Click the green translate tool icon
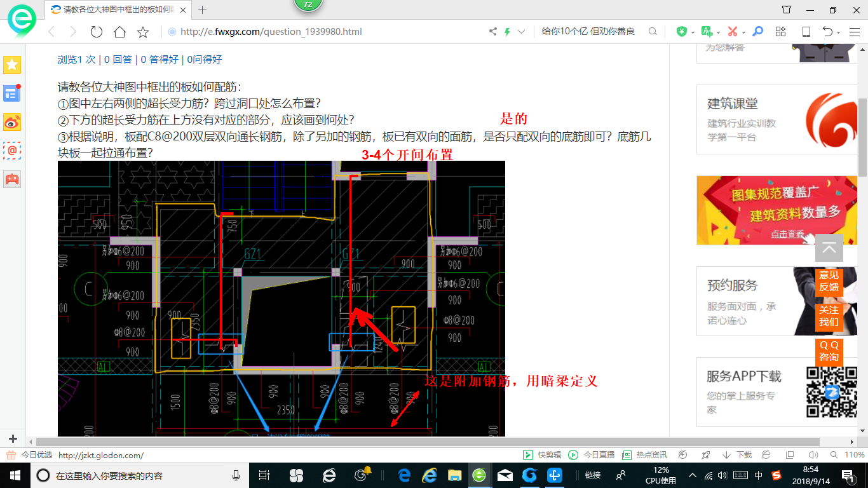This screenshot has width=868, height=488. 707,31
